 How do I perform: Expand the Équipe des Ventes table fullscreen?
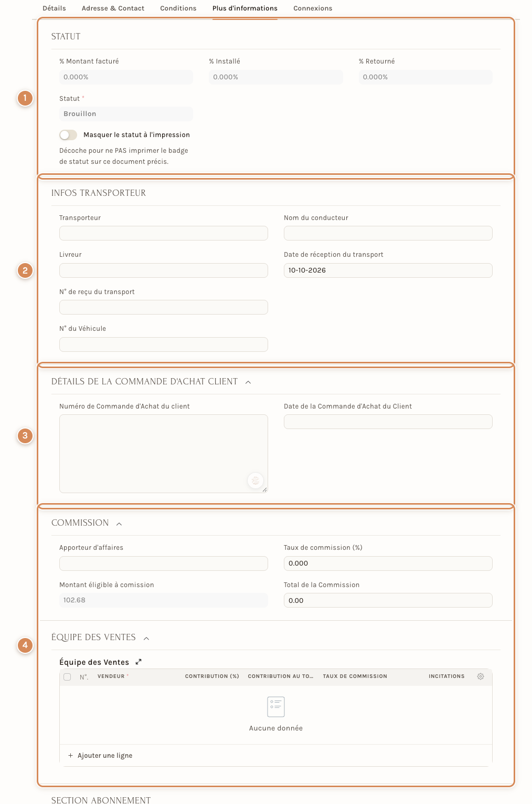[139, 662]
